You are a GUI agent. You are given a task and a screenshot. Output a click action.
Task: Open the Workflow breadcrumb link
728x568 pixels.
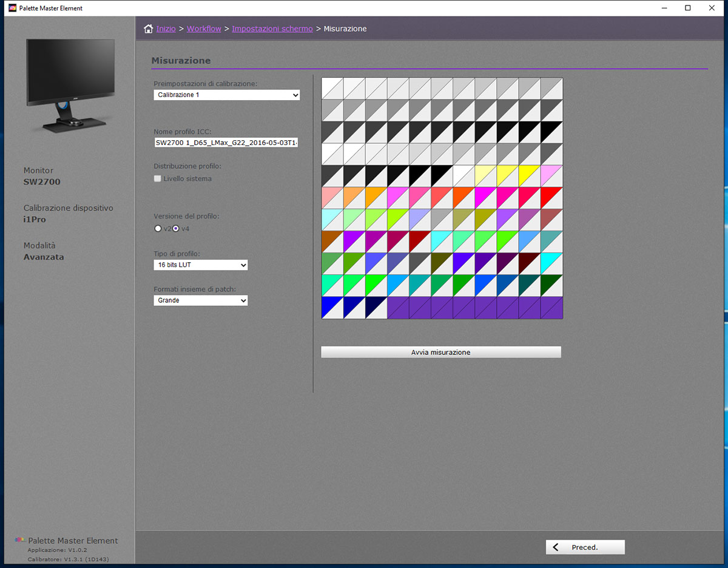[204, 29]
